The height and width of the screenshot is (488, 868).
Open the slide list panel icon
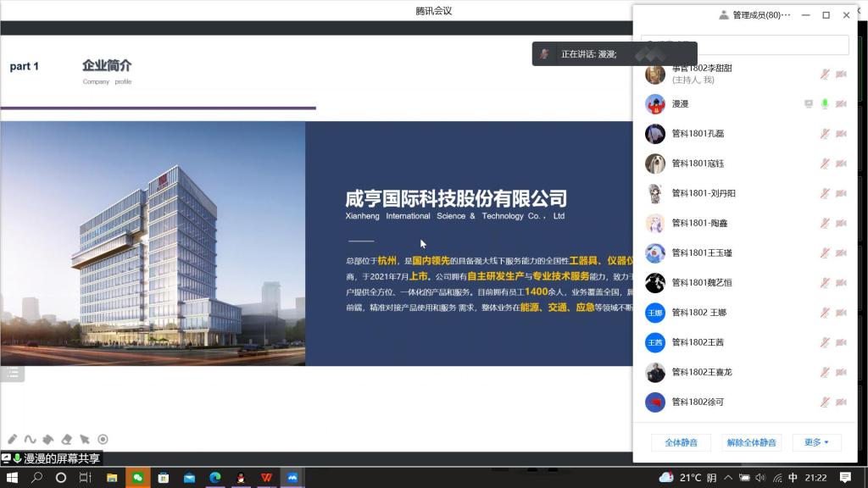coord(12,372)
